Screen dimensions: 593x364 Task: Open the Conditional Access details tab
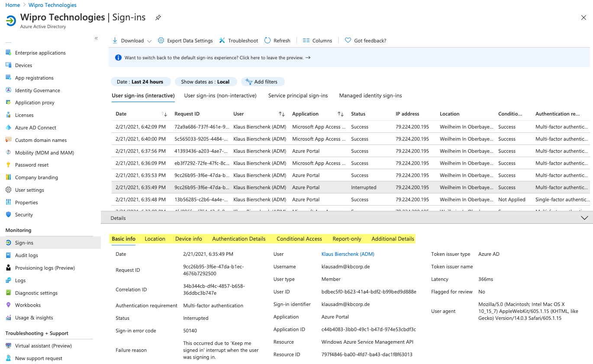(x=299, y=238)
